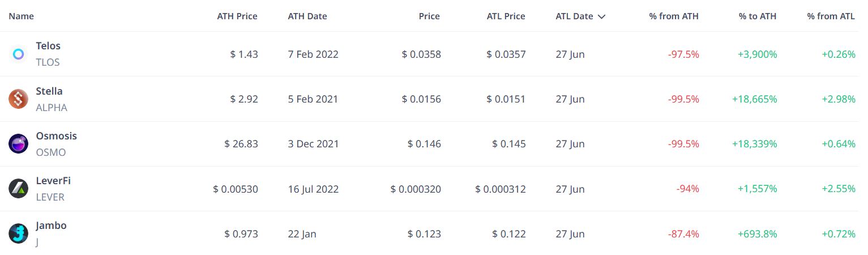Viewport: 868px width, 255px height.
Task: Sort by ATH Date column
Action: tap(307, 16)
